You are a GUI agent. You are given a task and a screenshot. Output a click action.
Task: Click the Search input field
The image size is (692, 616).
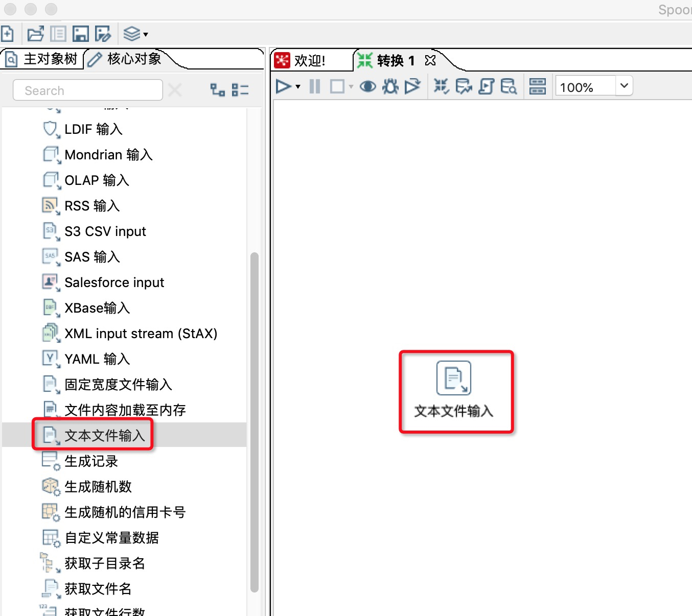click(88, 90)
